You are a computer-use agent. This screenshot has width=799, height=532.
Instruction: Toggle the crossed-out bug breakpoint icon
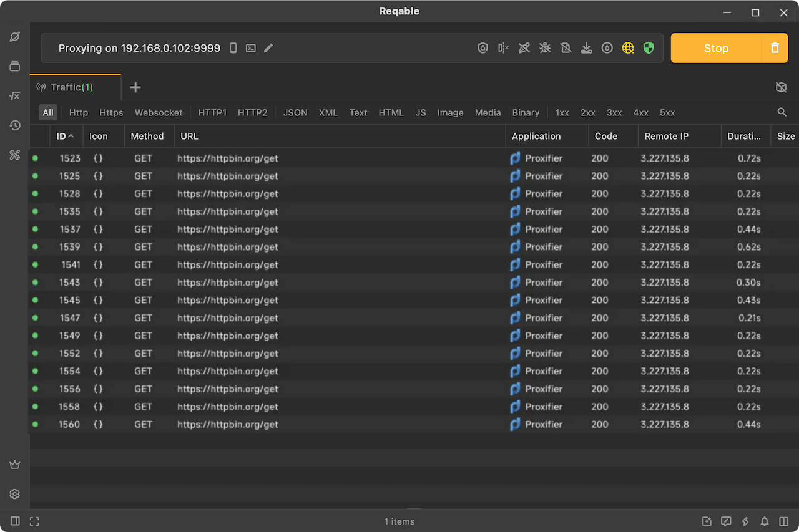[x=545, y=48]
